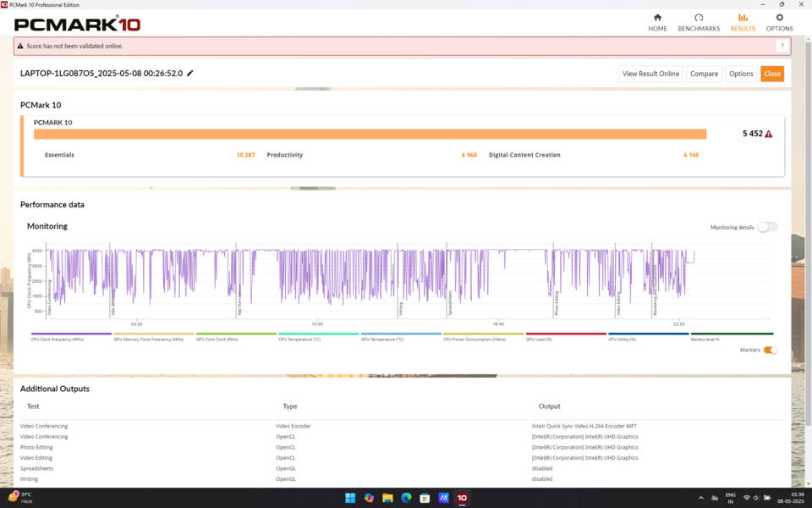The image size is (812, 508).
Task: Click the pencil icon to rename the result
Action: coord(190,73)
